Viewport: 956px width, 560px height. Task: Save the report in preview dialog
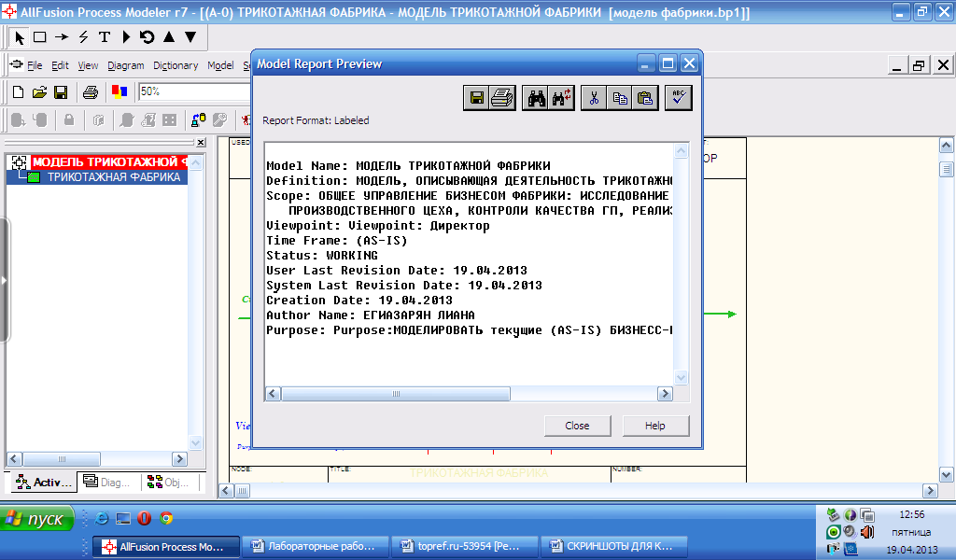(477, 98)
